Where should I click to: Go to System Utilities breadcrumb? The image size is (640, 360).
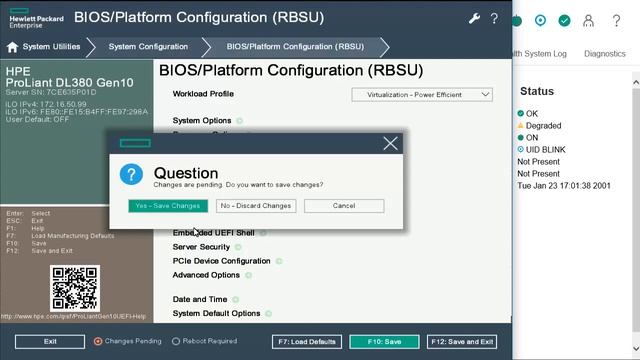pos(51,47)
